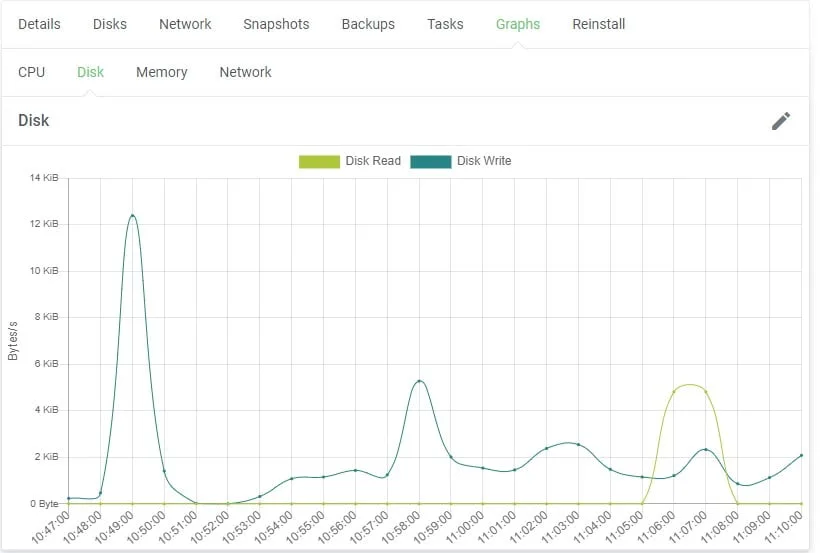Image resolution: width=822 pixels, height=553 pixels.
Task: Select the Backups tab
Action: pyautogui.click(x=368, y=24)
